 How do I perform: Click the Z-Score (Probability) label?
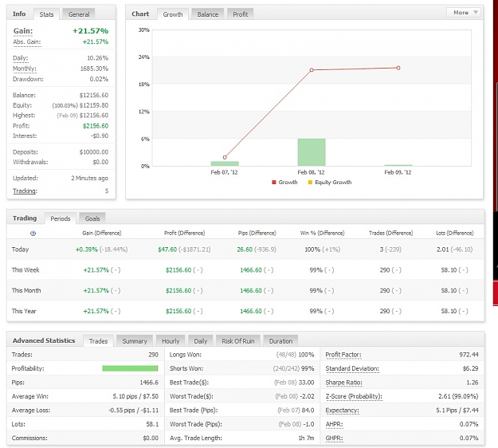click(x=354, y=396)
